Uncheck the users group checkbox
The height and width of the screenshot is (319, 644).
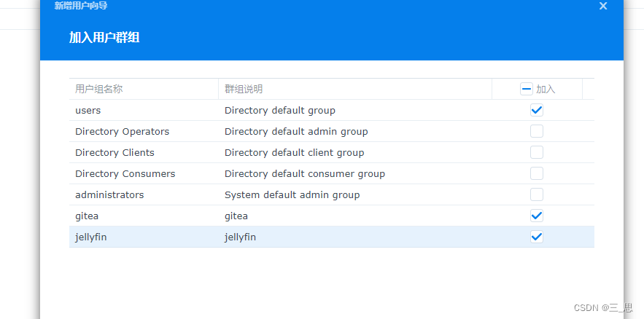pyautogui.click(x=537, y=111)
